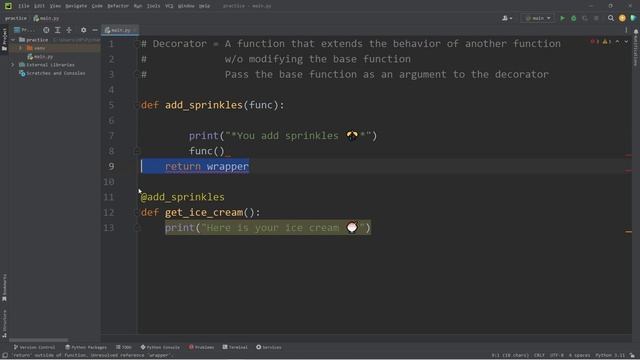Image resolution: width=640 pixels, height=360 pixels.
Task: Open the Help menu
Action: click(x=204, y=6)
